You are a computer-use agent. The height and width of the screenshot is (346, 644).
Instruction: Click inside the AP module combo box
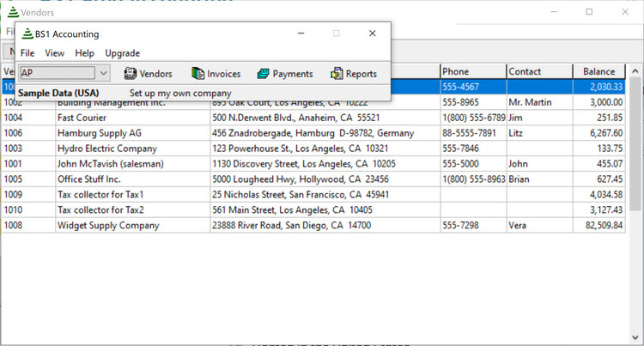coord(58,73)
